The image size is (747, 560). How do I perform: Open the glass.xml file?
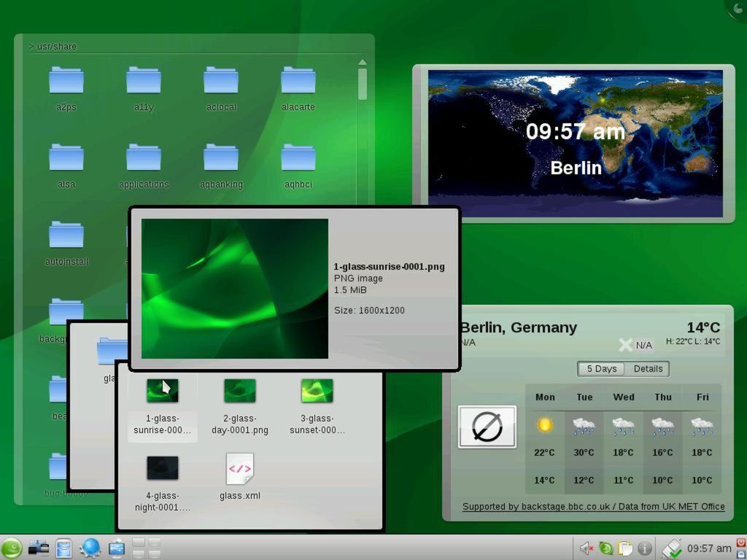pyautogui.click(x=239, y=476)
